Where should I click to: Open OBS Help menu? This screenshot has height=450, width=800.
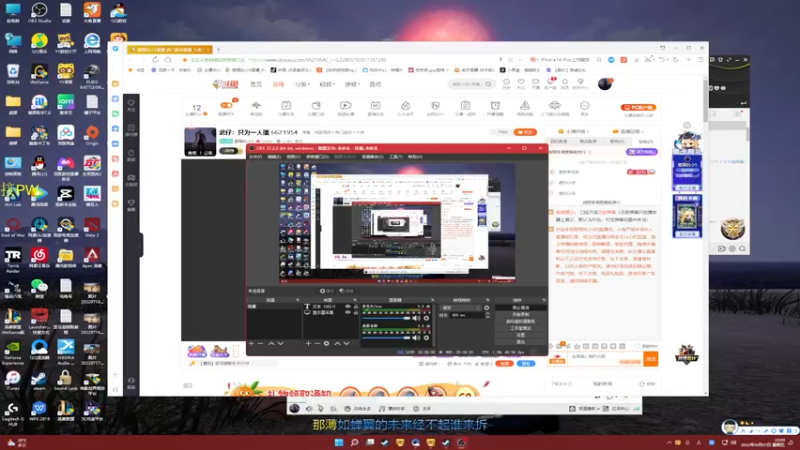pyautogui.click(x=415, y=157)
